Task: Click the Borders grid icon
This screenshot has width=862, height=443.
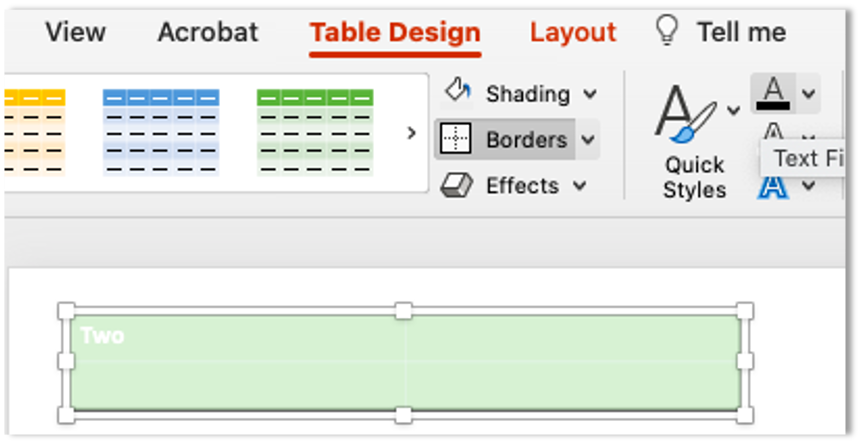Action: [456, 140]
